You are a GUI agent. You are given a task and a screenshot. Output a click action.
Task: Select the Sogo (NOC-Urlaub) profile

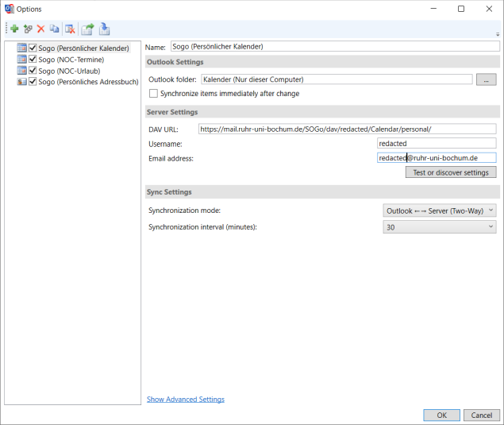[x=69, y=71]
